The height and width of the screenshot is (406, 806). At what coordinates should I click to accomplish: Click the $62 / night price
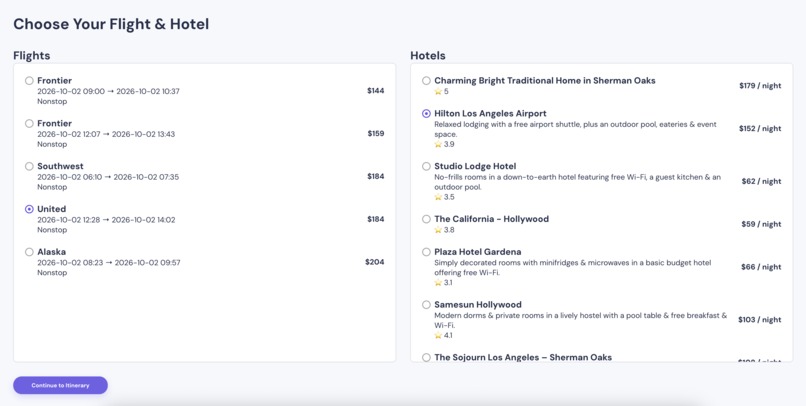pyautogui.click(x=761, y=181)
